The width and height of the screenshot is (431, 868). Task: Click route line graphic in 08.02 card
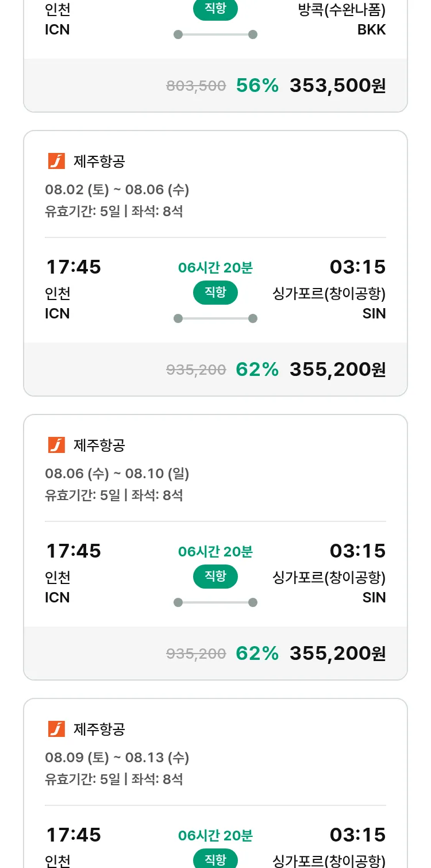pyautogui.click(x=215, y=318)
